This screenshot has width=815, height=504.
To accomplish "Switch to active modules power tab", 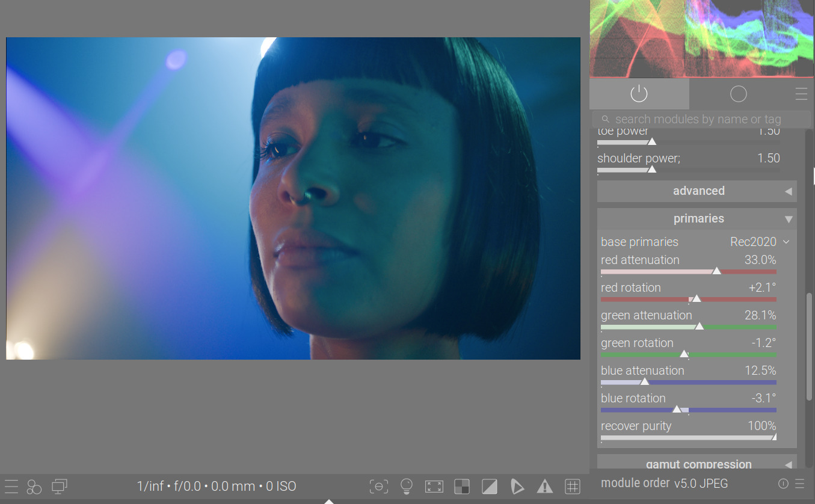I will click(639, 94).
